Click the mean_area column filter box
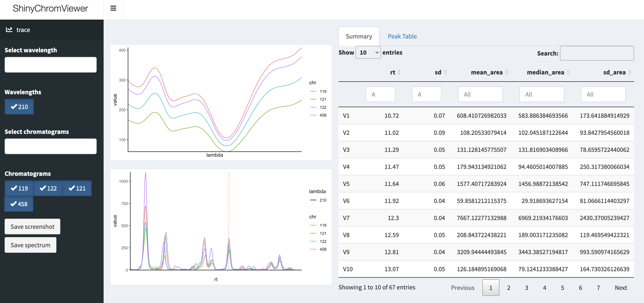The width and height of the screenshot is (644, 303). [480, 94]
